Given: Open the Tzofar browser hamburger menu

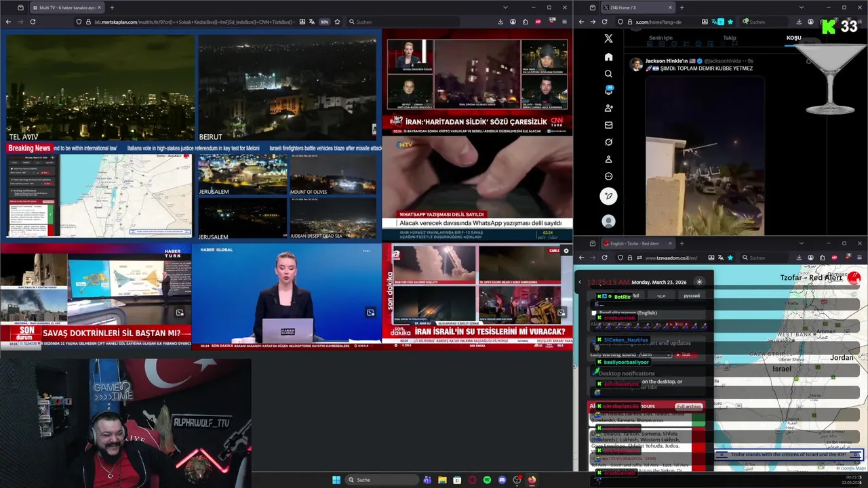Looking at the screenshot, I should pos(860,258).
